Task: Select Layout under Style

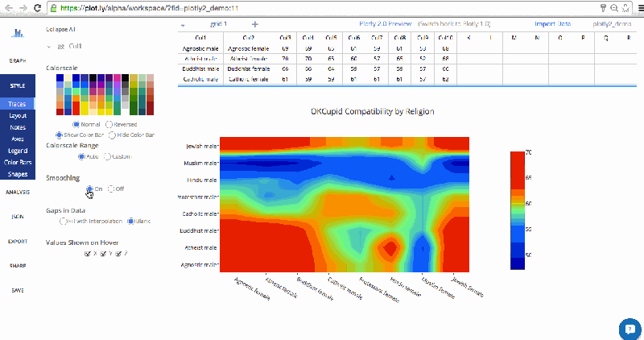Action: (x=18, y=116)
